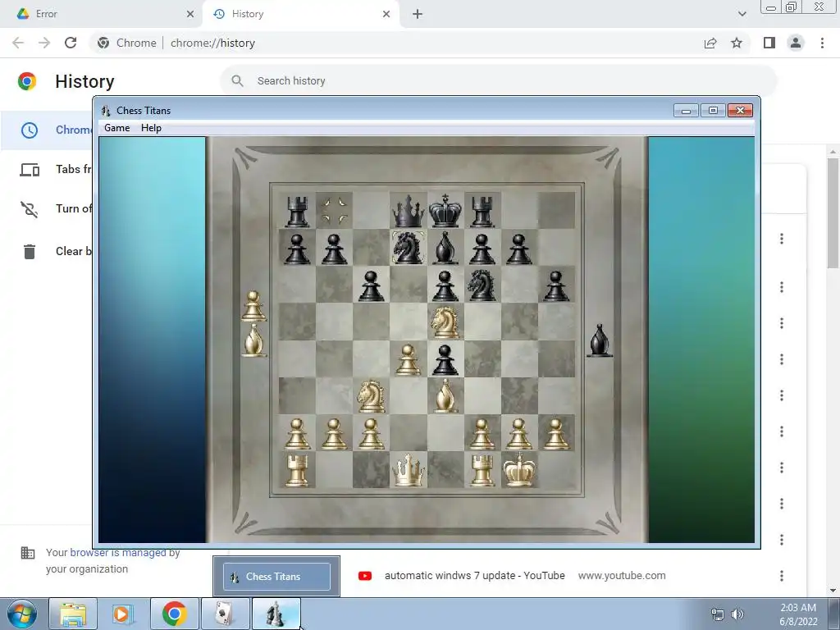Image resolution: width=840 pixels, height=630 pixels.
Task: Open the Game menu in Chess Titans
Action: (116, 128)
